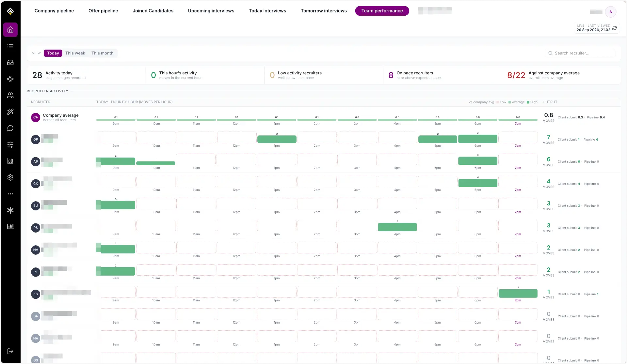Click GK's 6pm activity bar

[x=478, y=183]
